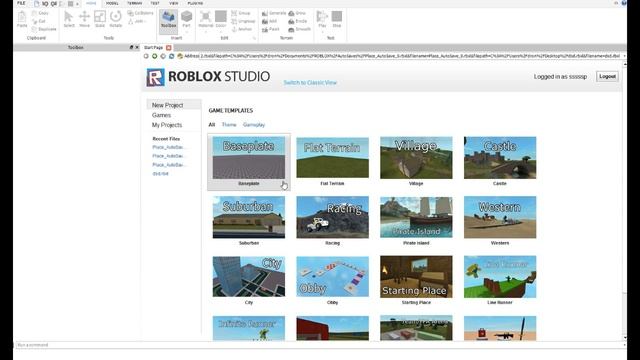This screenshot has width=640, height=360.
Task: Switch to the VIEW ribbon tab
Action: click(173, 3)
